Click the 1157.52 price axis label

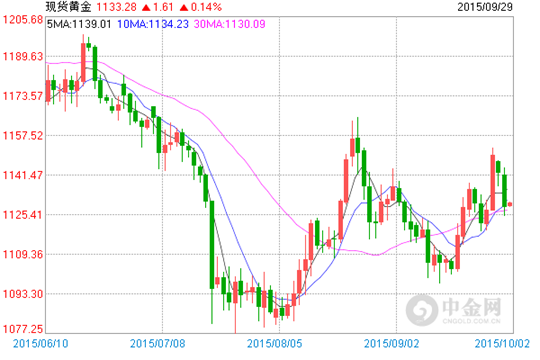[23, 135]
